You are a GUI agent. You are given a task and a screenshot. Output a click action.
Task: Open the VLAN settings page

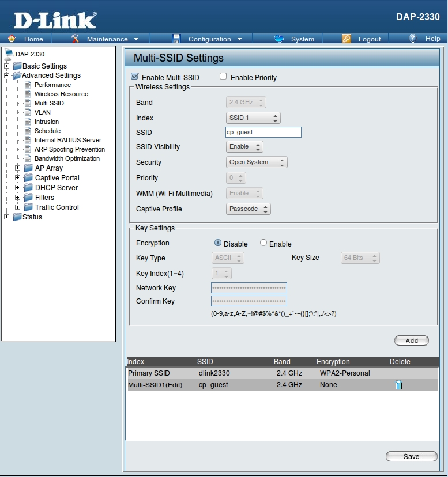click(x=42, y=112)
